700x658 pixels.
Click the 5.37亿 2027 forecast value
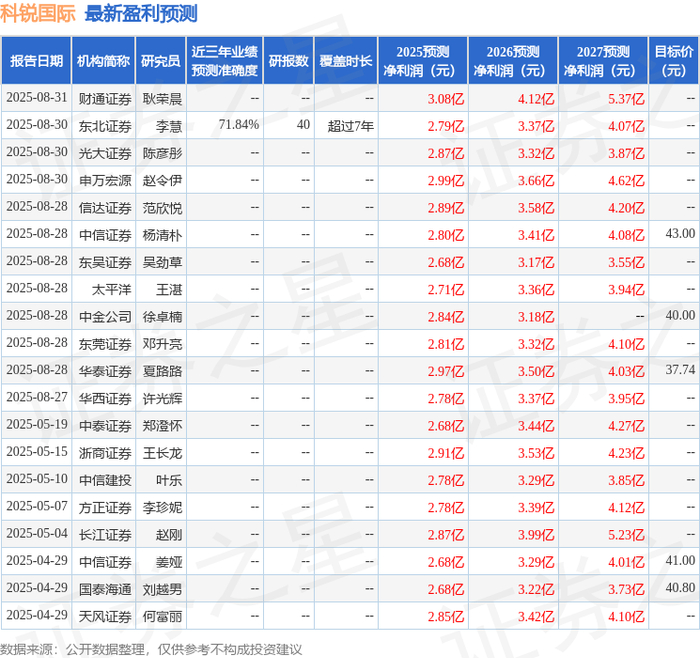tap(626, 99)
